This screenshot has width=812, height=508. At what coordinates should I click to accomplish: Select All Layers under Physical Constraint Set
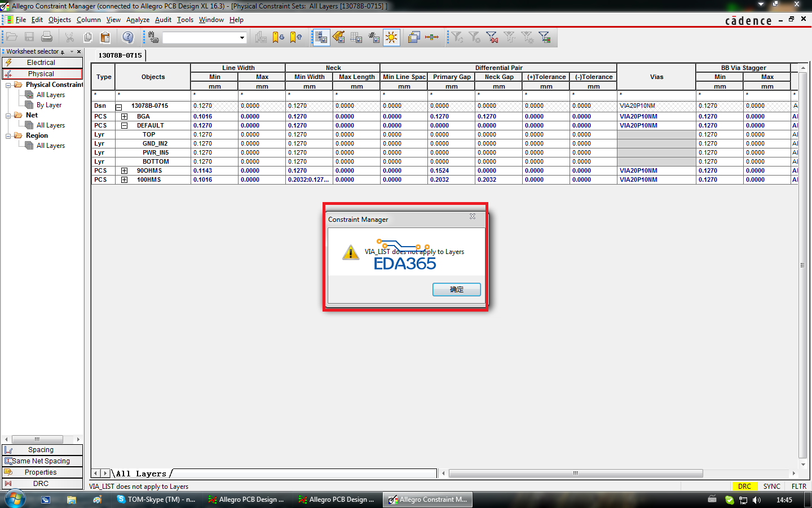point(51,95)
